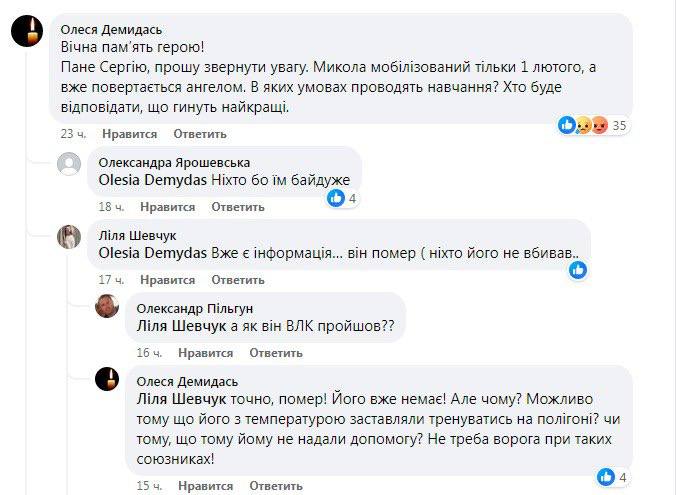The height and width of the screenshot is (495, 676).
Task: View like reaction with count 4 on Ярошевська's comment
Action: click(343, 198)
